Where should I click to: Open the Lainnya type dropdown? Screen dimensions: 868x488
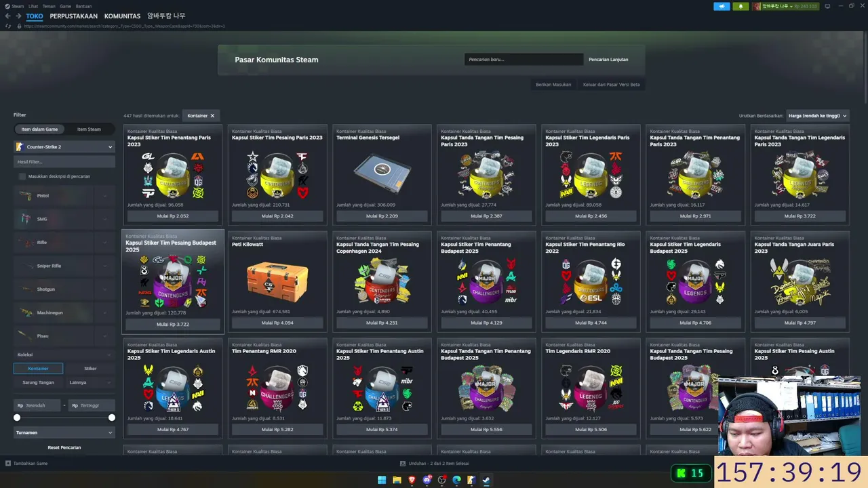click(90, 382)
